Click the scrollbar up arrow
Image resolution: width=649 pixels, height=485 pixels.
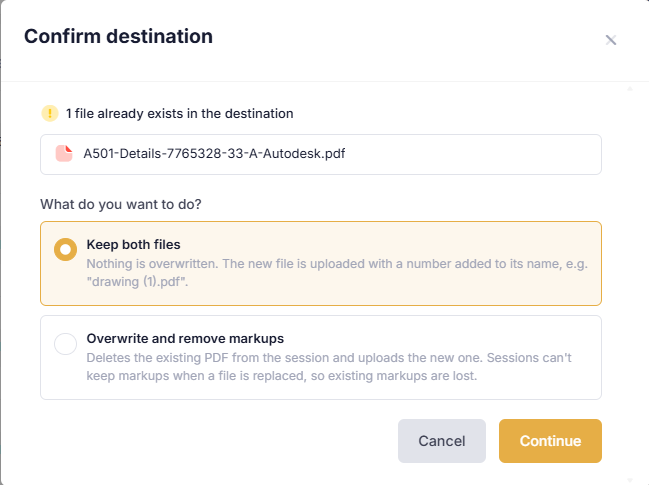(630, 89)
